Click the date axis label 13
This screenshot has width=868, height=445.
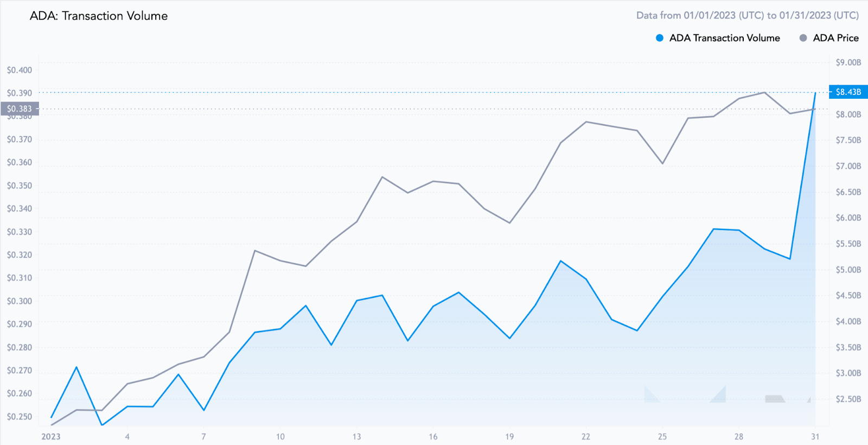pos(356,436)
